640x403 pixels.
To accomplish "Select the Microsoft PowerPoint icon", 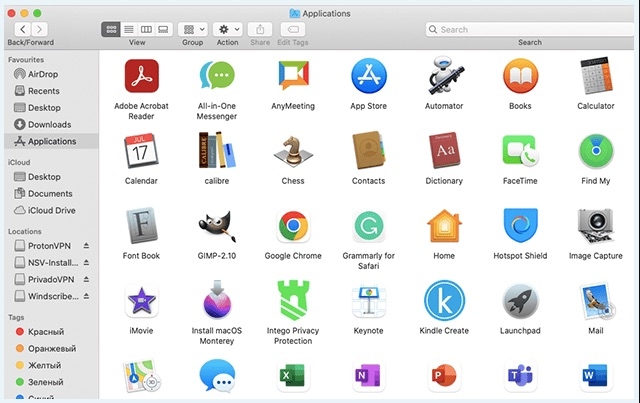I will [x=444, y=376].
